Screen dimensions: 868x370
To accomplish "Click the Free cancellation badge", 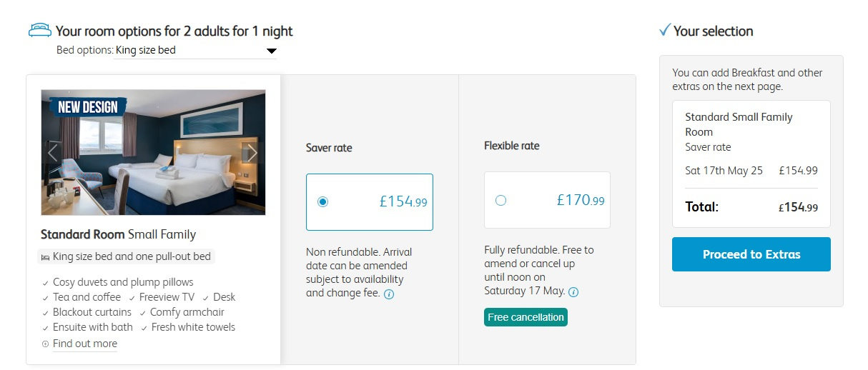I will click(x=526, y=317).
